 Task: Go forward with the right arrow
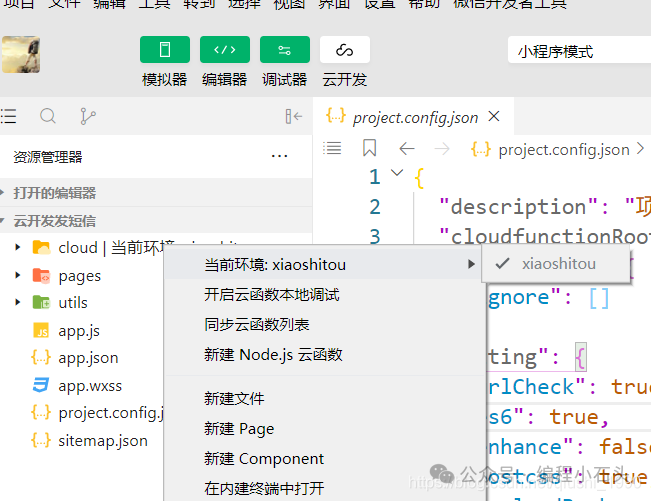click(442, 148)
